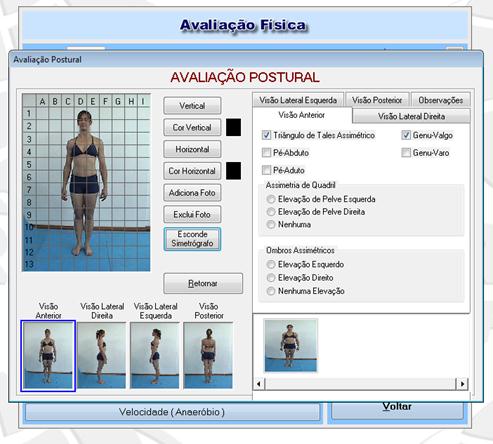Enable the Pé-Abduto checkbox
Image resolution: width=493 pixels, height=444 pixels.
(266, 153)
